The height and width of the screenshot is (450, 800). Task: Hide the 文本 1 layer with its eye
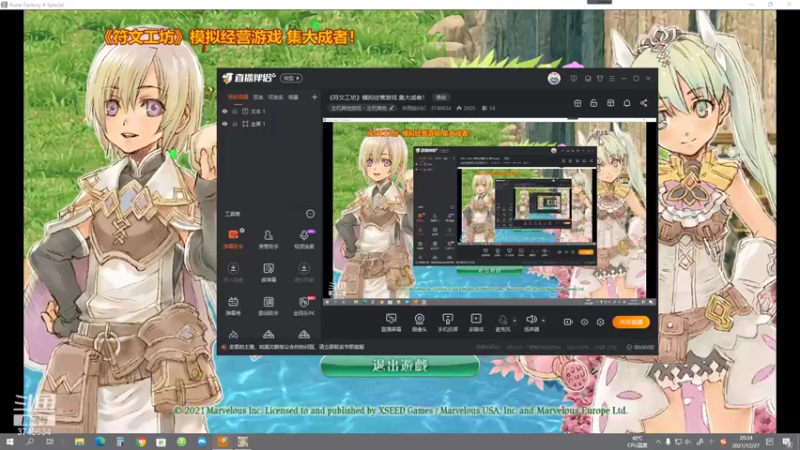224,111
